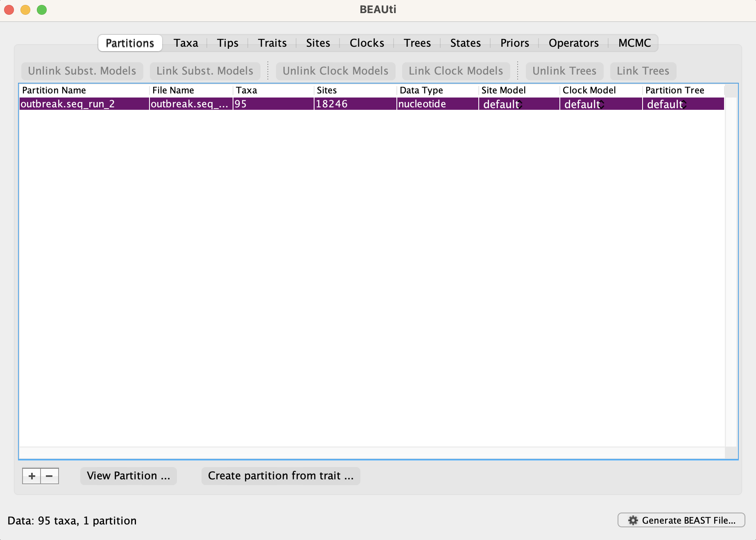The width and height of the screenshot is (756, 540).
Task: Click Unlink Subst. Models button
Action: click(x=82, y=71)
